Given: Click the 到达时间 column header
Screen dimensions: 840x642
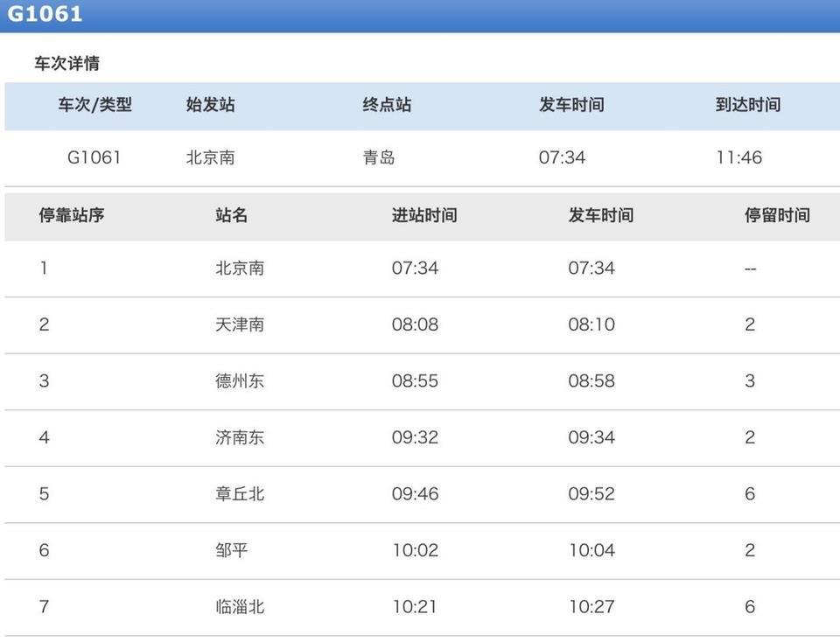Looking at the screenshot, I should (x=748, y=104).
